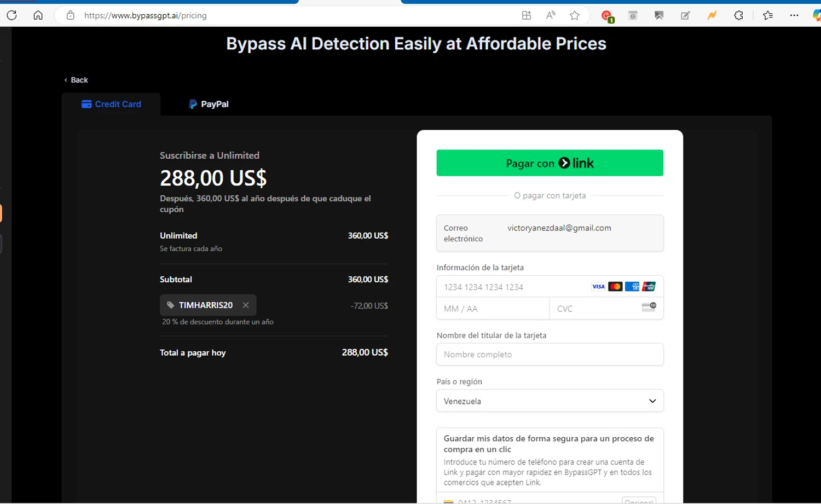Click the Suscribirse a Unlimited label
821x504 pixels.
coord(210,155)
